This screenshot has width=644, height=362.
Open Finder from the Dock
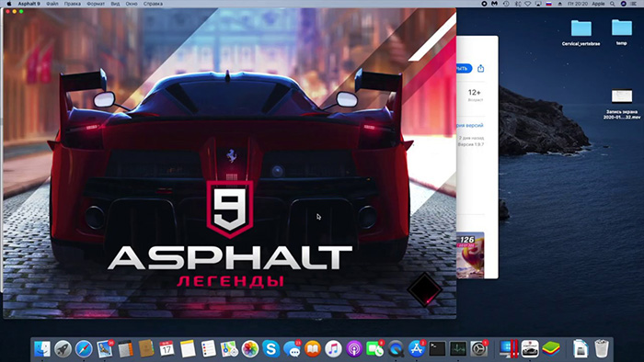42,349
